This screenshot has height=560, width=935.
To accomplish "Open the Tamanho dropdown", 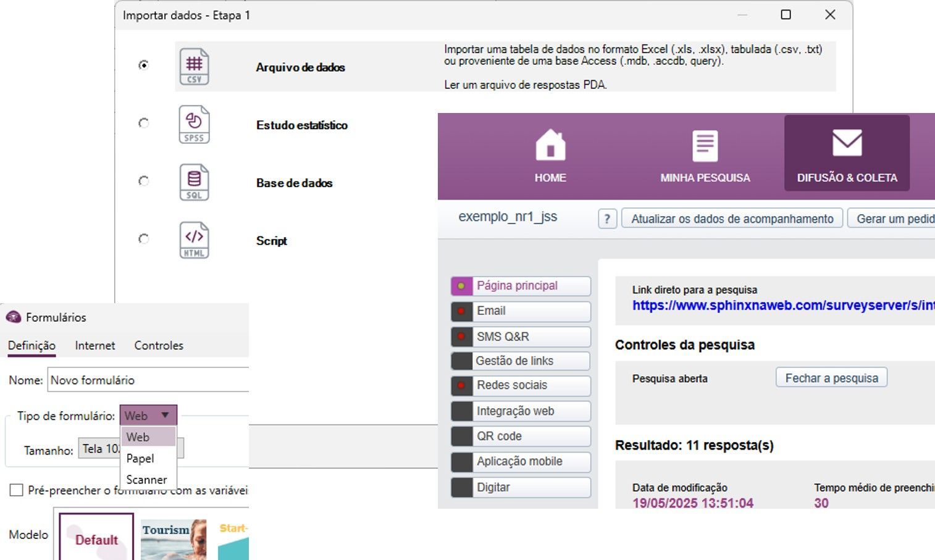I will (131, 449).
